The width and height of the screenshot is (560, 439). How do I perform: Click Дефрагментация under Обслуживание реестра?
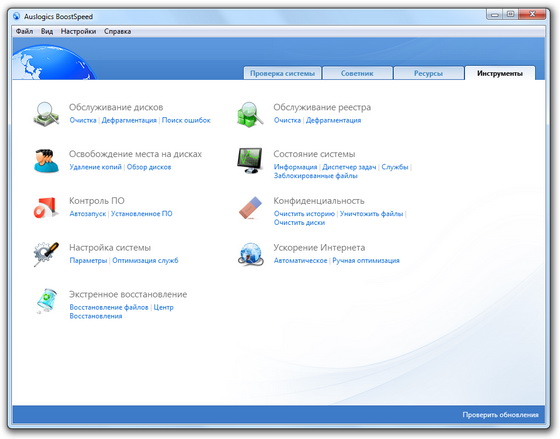point(334,120)
